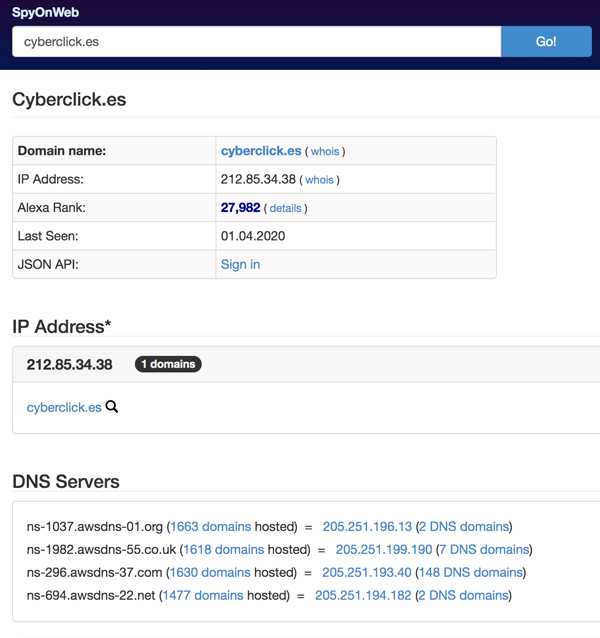Click the Cyberclick.es page heading

click(69, 99)
